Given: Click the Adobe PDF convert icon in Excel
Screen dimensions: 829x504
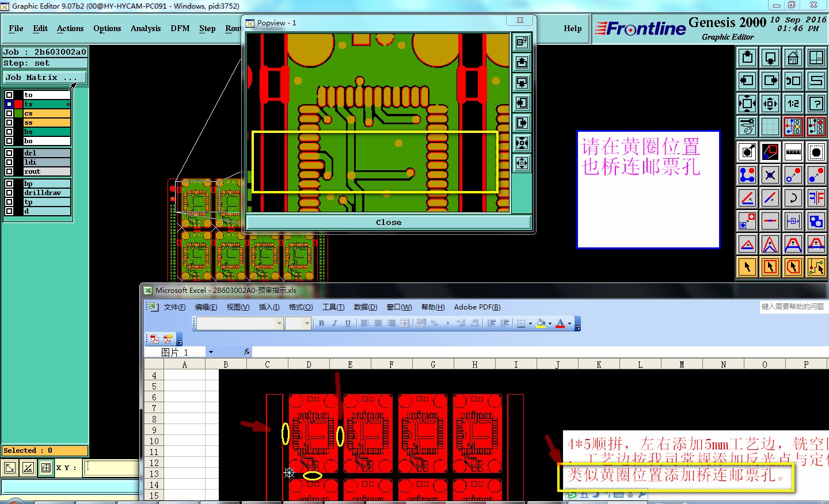Looking at the screenshot, I should [x=154, y=339].
